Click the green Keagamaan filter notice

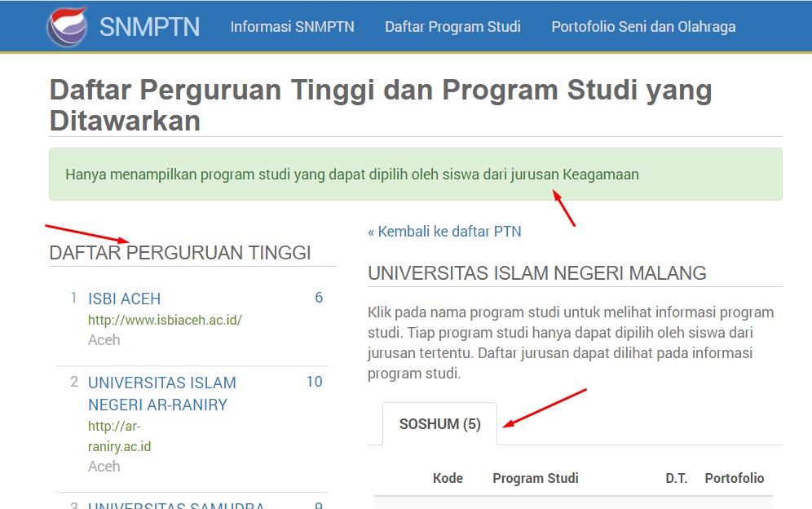click(415, 175)
